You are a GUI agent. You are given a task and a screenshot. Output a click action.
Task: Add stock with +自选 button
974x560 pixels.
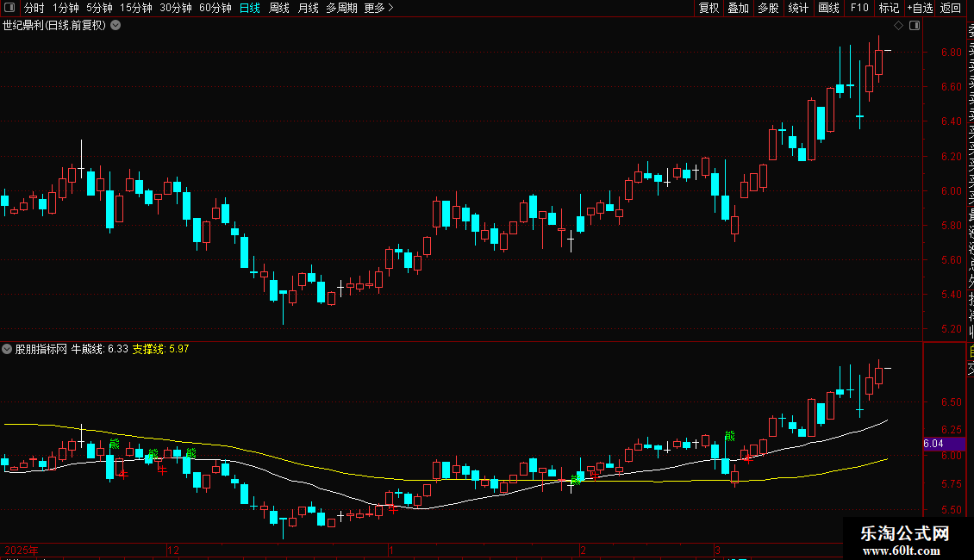click(x=920, y=8)
